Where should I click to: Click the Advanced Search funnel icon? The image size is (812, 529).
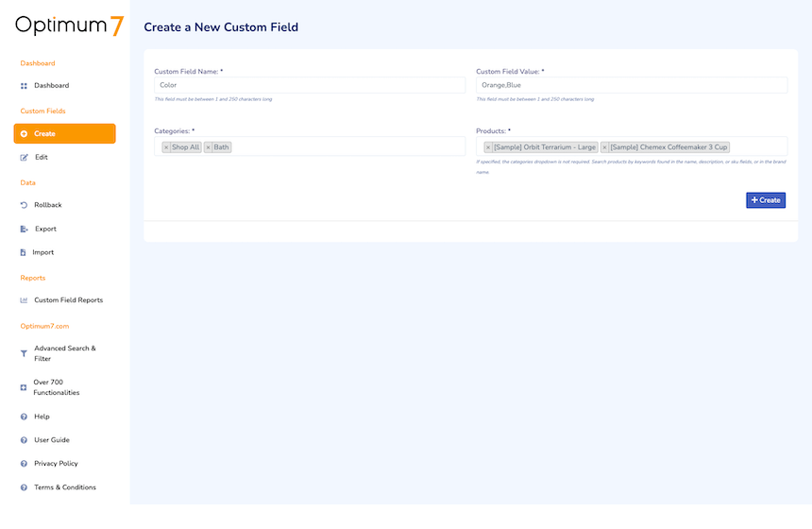tap(24, 353)
